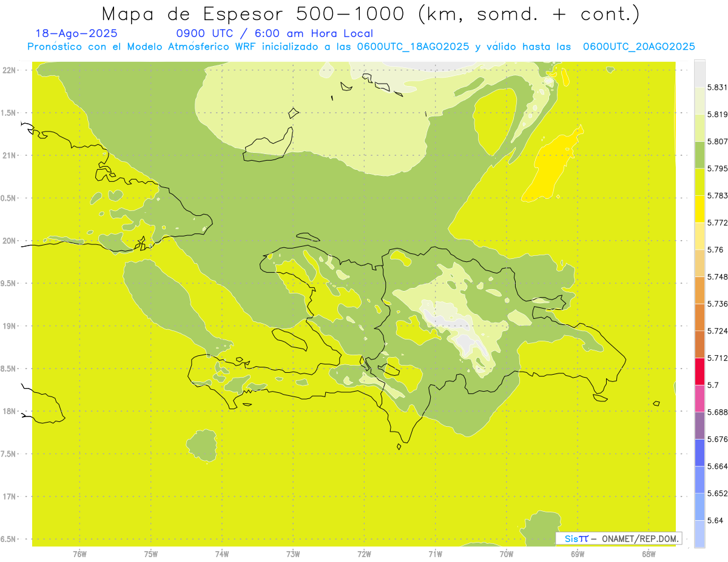Click the colorbar value '5.783'
The height and width of the screenshot is (562, 728).
pyautogui.click(x=717, y=195)
